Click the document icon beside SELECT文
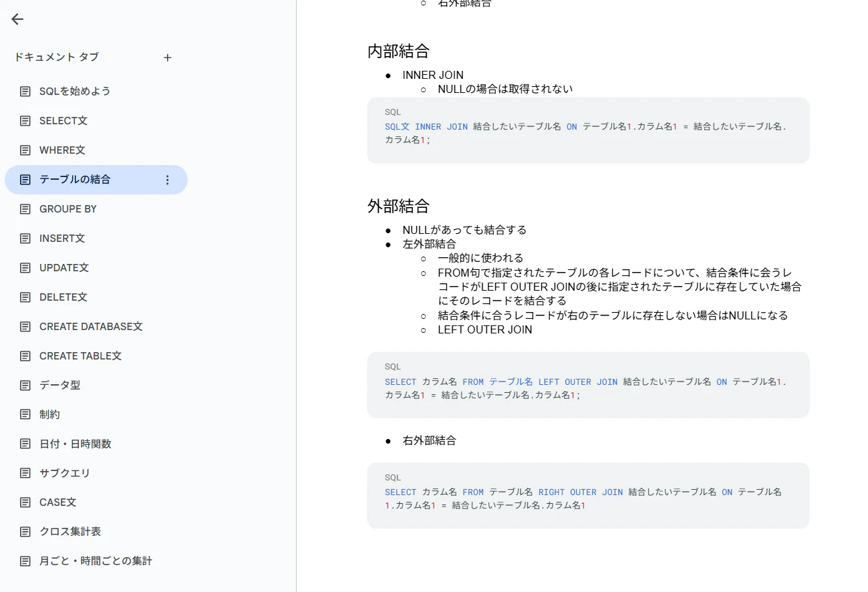This screenshot has width=868, height=592. click(25, 121)
